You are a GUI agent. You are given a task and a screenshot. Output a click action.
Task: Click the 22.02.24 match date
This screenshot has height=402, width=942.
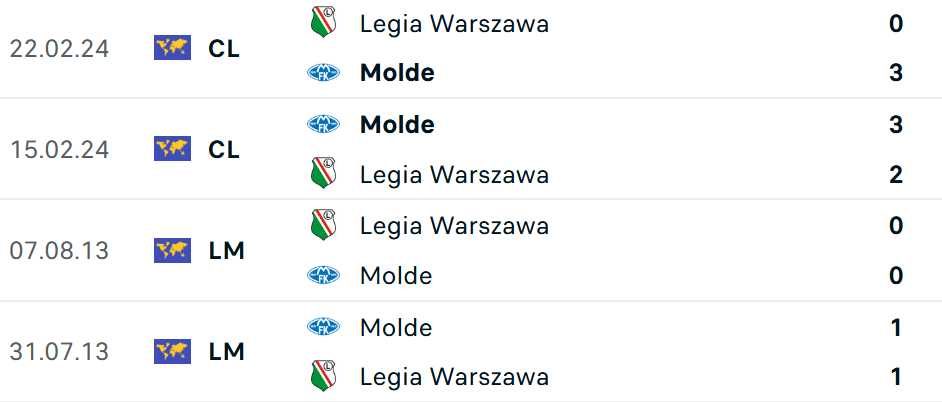click(60, 48)
